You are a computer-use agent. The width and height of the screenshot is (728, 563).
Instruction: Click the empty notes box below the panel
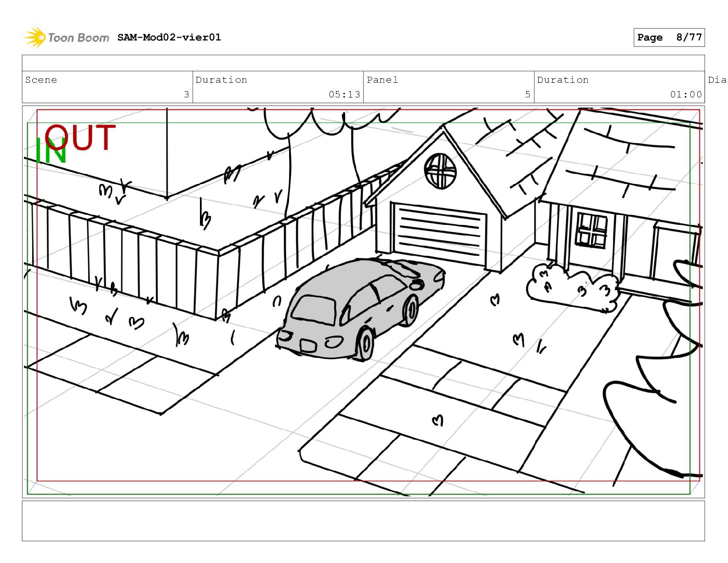[363, 521]
